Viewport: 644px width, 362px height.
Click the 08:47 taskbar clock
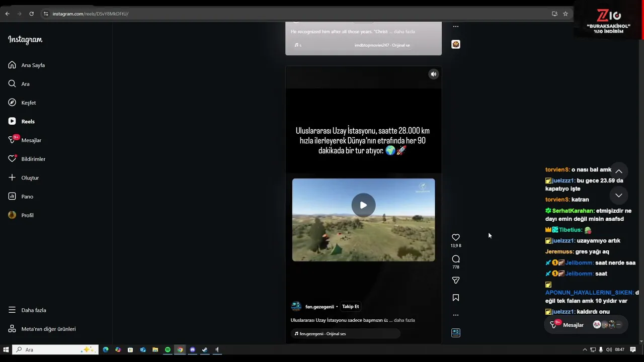[x=619, y=349]
